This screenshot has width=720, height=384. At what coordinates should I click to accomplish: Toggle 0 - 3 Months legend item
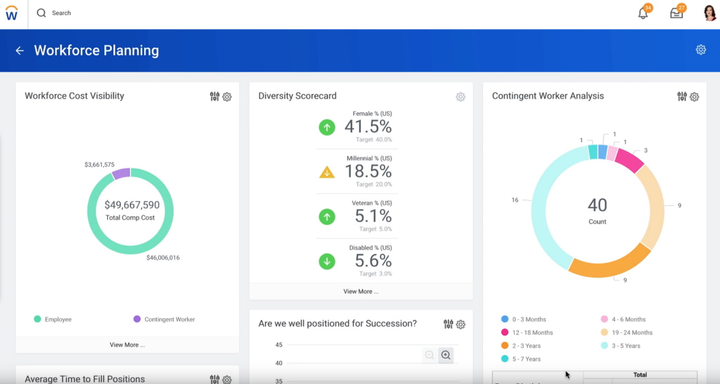[523, 319]
